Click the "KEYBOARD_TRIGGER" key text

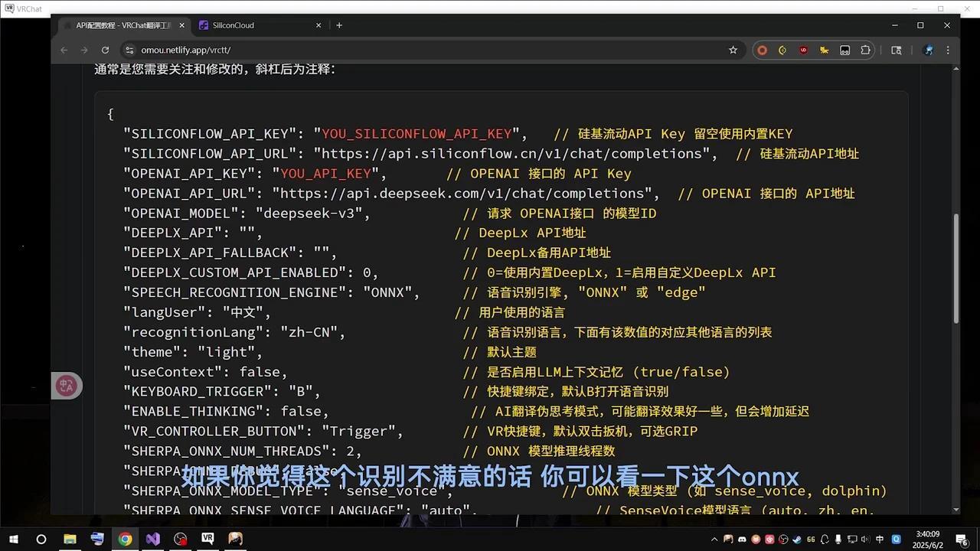[197, 393]
